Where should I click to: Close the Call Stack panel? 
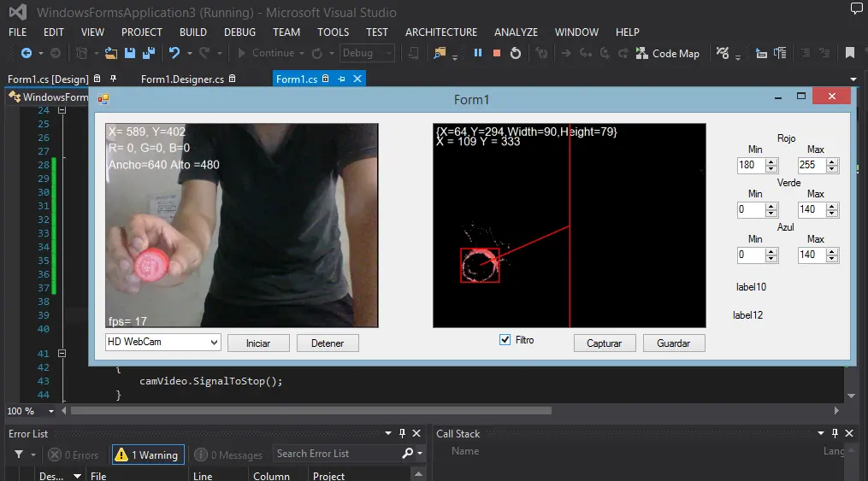[849, 433]
